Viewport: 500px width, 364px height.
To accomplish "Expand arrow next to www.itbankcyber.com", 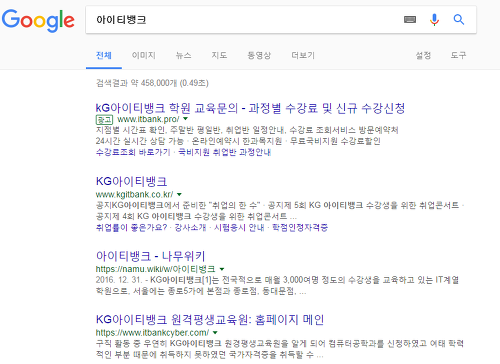I will point(215,333).
